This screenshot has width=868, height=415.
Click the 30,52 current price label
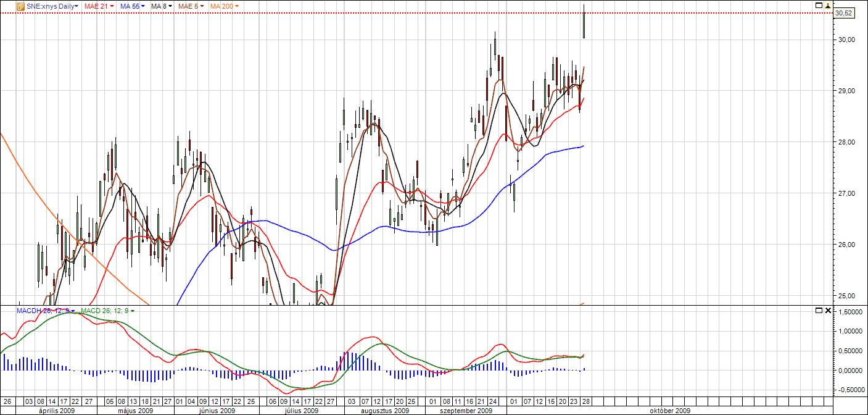point(843,13)
